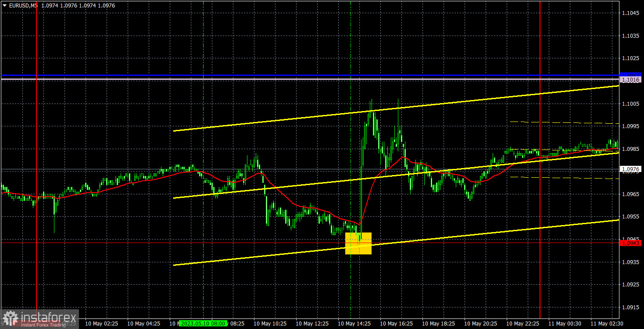Click the current price label 1.0976
Viewport: 644px width, 329px height.
click(630, 169)
